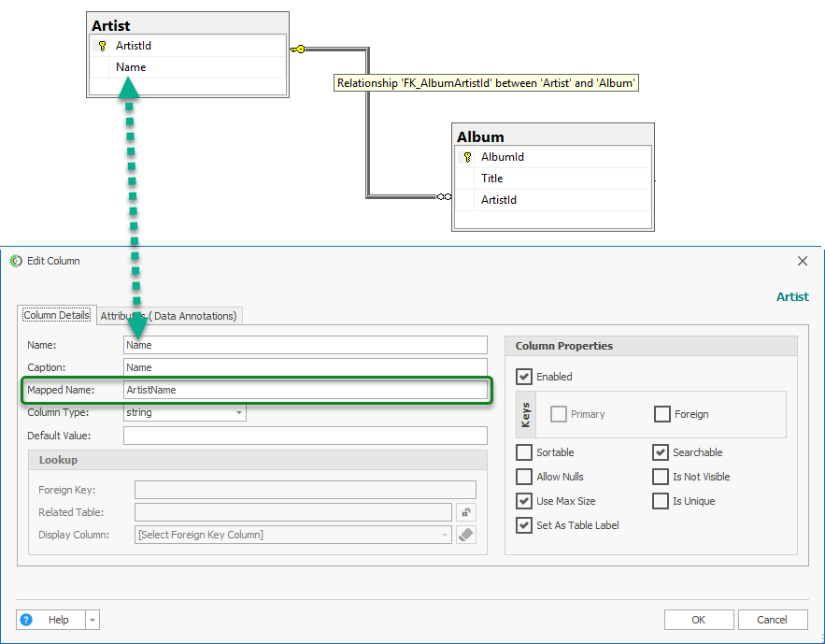Viewport: 825px width, 644px height.
Task: Click the Related Table lookup field
Action: [x=293, y=512]
